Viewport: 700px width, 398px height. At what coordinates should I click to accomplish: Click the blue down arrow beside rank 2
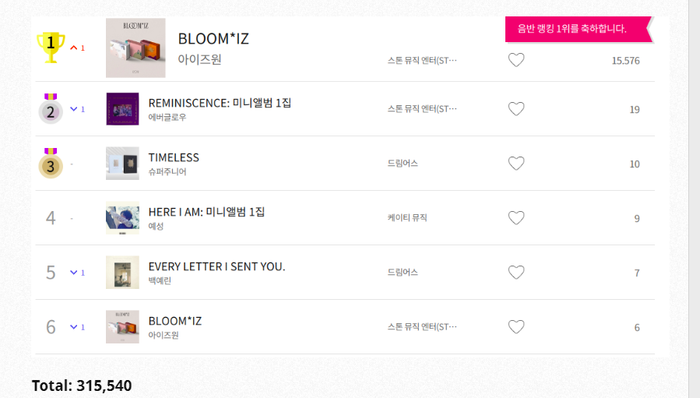(74, 109)
